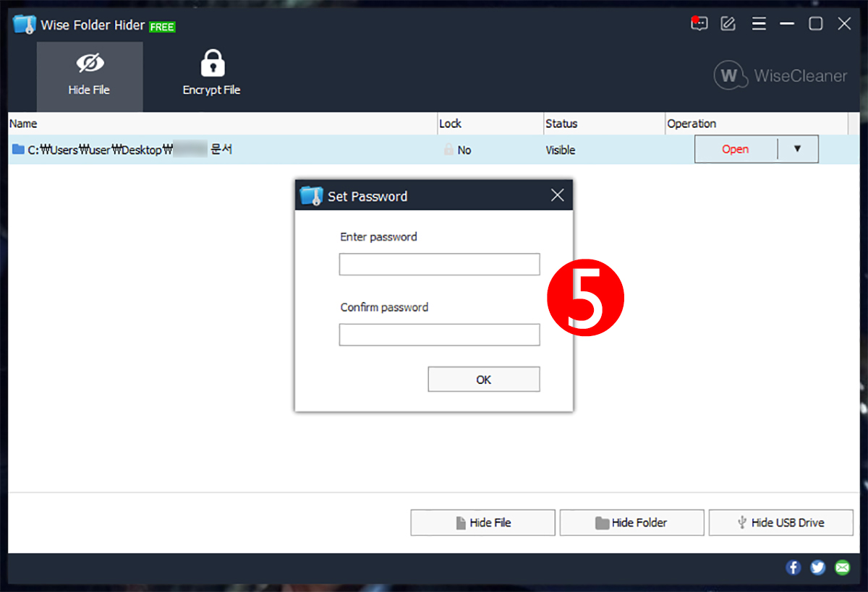Image resolution: width=868 pixels, height=592 pixels.
Task: Click the folder icon in the file row
Action: tap(18, 150)
